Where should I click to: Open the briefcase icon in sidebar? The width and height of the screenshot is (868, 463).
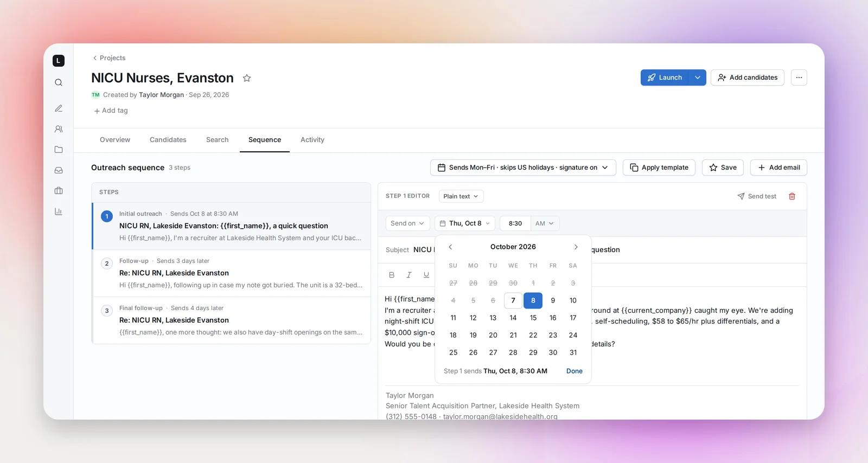pos(59,191)
